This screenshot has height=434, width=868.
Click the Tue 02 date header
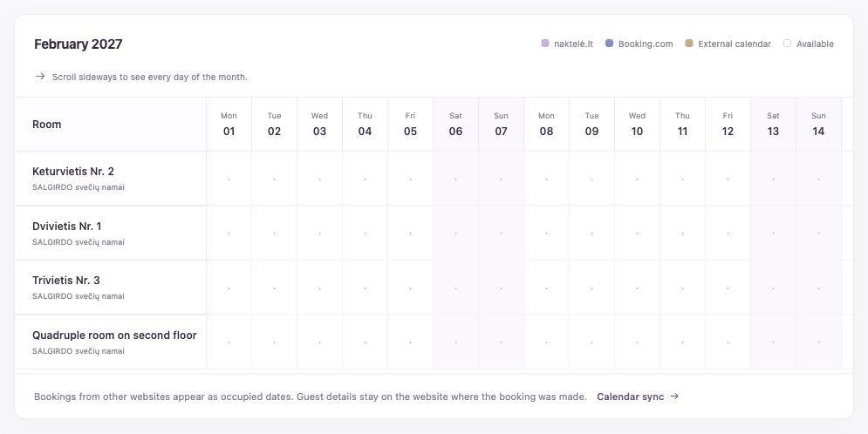(x=275, y=125)
